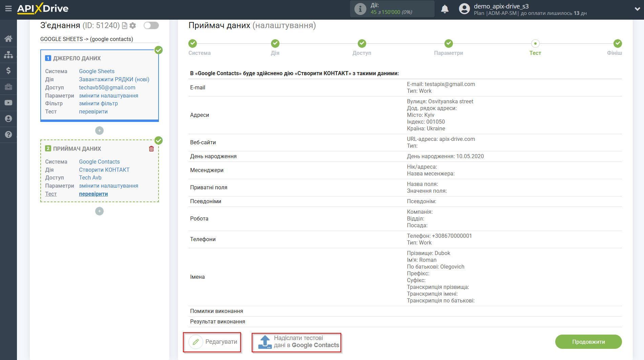Click Телефон: +308670000001 value

coord(439,236)
